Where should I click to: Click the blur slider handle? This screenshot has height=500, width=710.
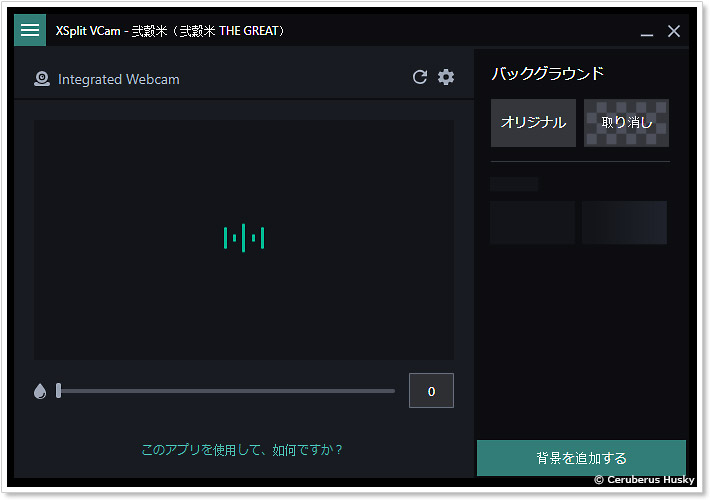pyautogui.click(x=58, y=390)
